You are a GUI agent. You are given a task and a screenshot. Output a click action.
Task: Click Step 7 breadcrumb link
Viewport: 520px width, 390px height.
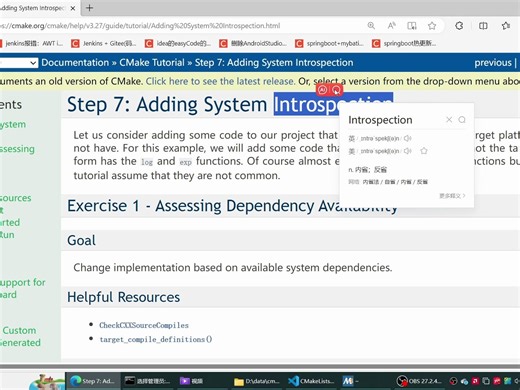click(274, 63)
